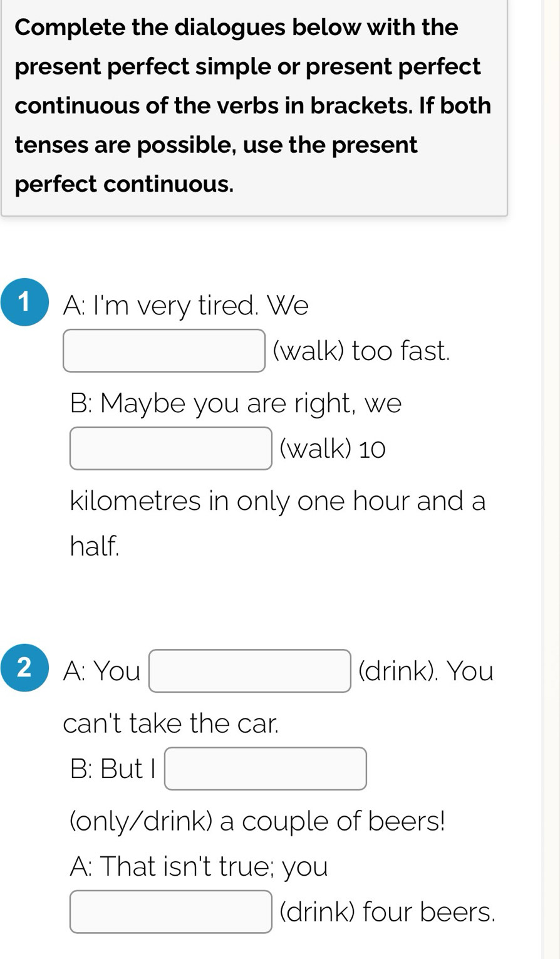The width and height of the screenshot is (560, 959).
Task: Click the line 'A: I'm very tired. We'
Action: point(186,306)
